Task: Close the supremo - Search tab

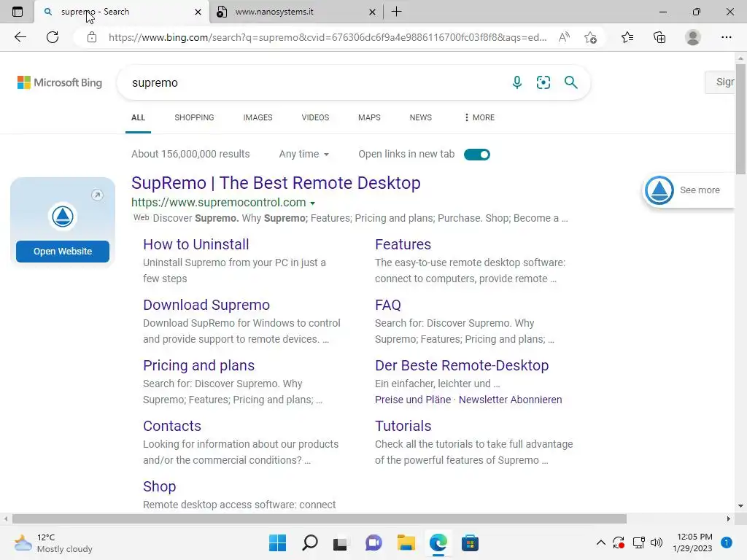Action: point(198,12)
